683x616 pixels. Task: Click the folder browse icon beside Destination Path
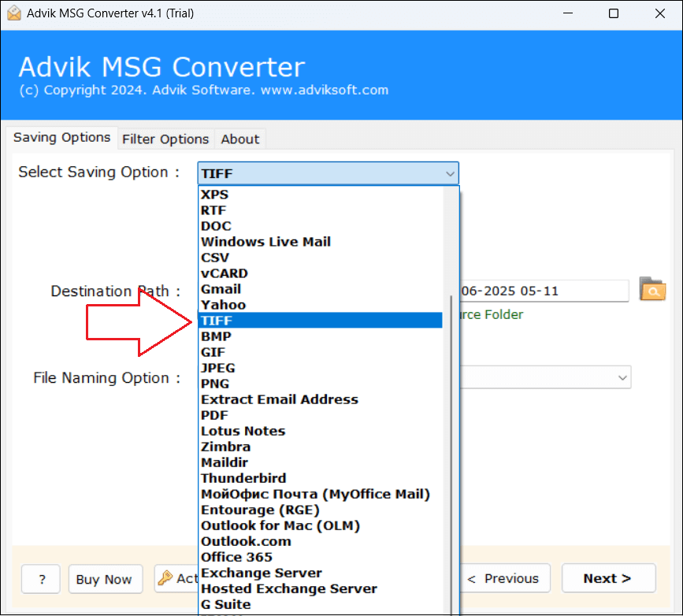652,289
